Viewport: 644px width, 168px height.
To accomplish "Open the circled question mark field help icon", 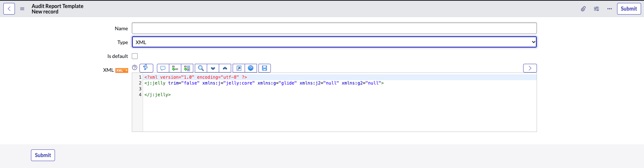I will coord(135,67).
